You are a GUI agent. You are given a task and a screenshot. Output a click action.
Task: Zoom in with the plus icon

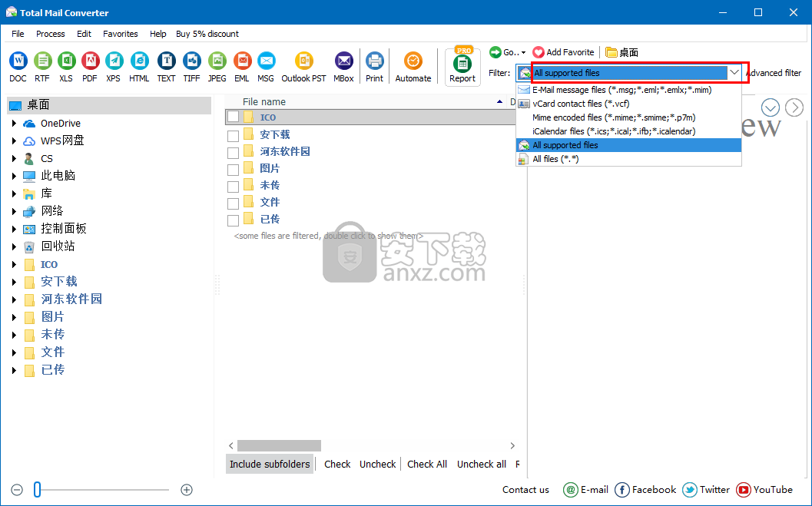tap(187, 490)
